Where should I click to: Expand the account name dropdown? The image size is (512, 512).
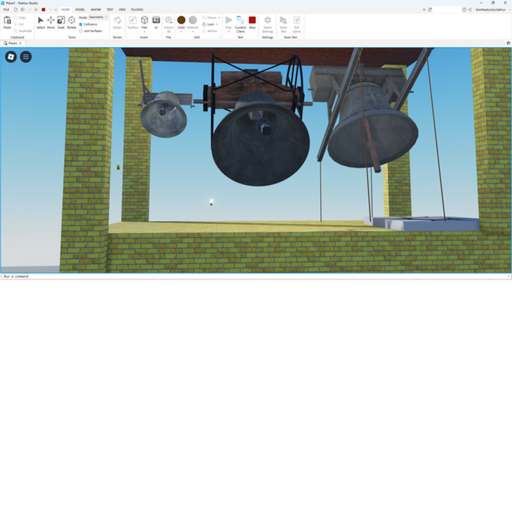pyautogui.click(x=491, y=10)
